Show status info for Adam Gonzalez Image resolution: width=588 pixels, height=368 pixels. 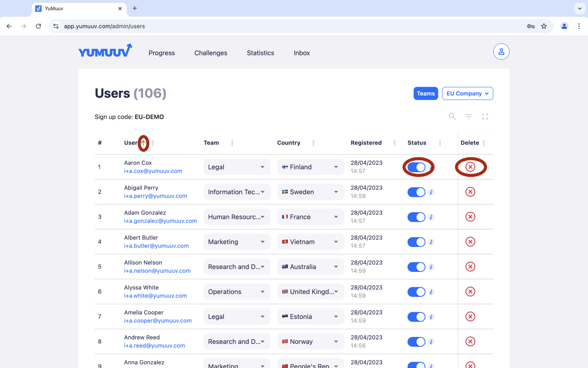click(x=431, y=217)
